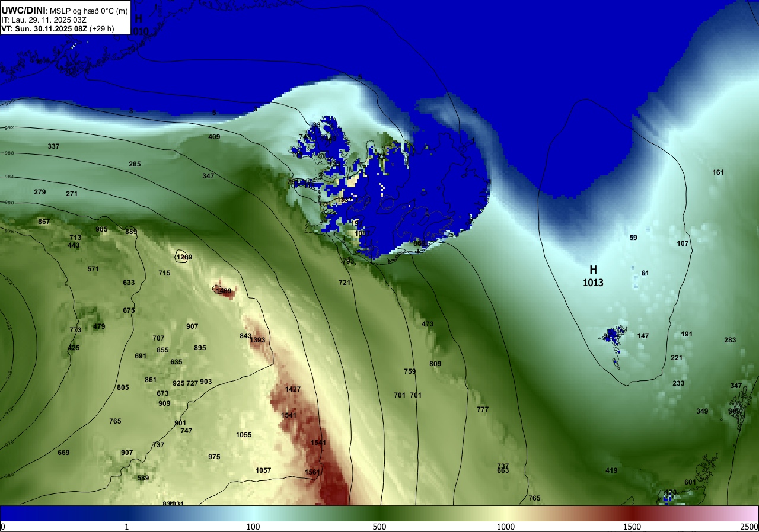Click the 601 height value

[690, 482]
